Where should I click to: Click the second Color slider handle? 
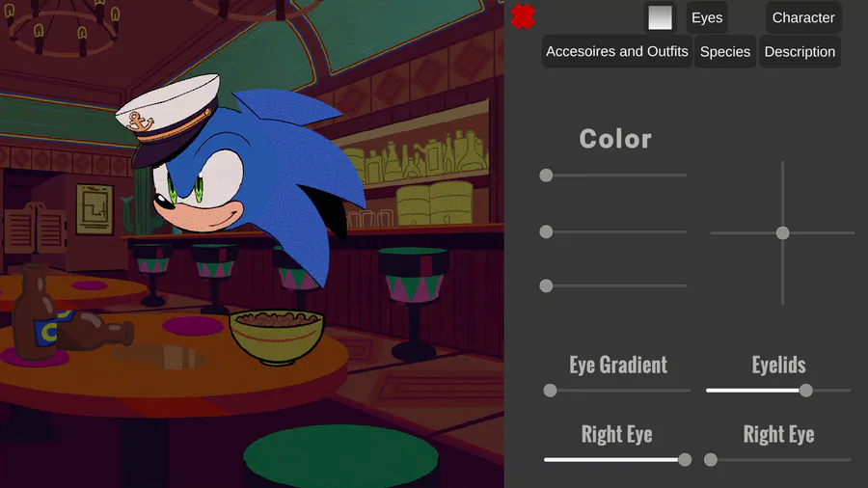pyautogui.click(x=546, y=231)
